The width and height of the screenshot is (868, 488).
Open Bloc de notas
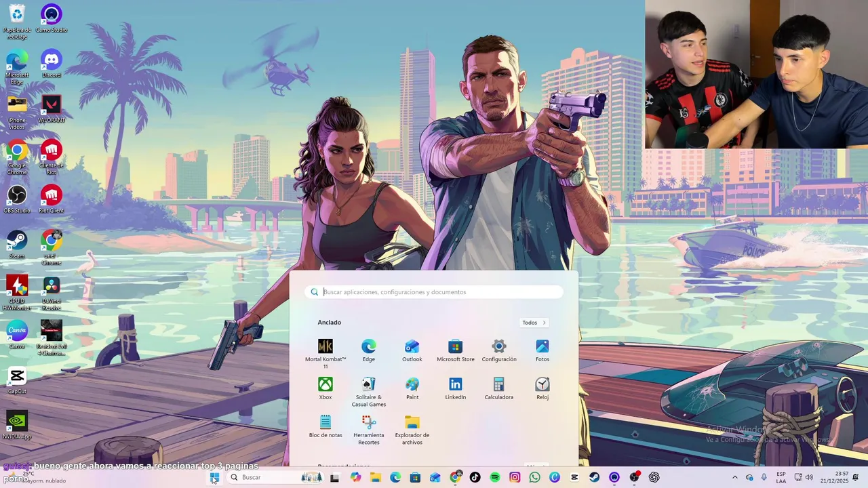[325, 427]
